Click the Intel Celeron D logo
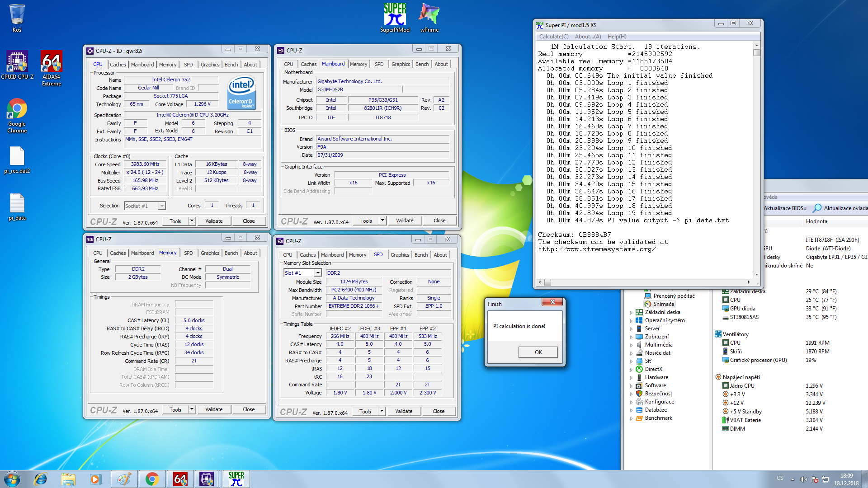Screen dimensions: 868x488 click(242, 93)
